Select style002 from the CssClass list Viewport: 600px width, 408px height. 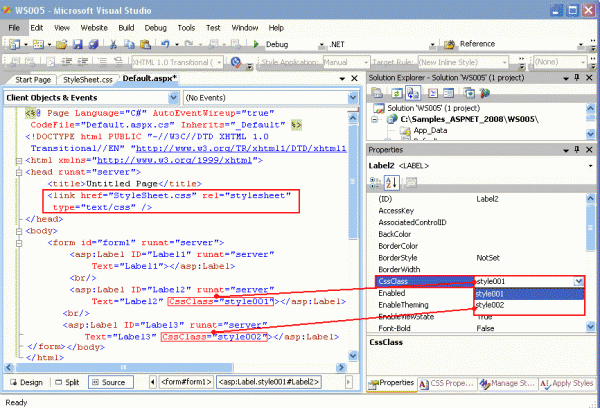pos(491,305)
